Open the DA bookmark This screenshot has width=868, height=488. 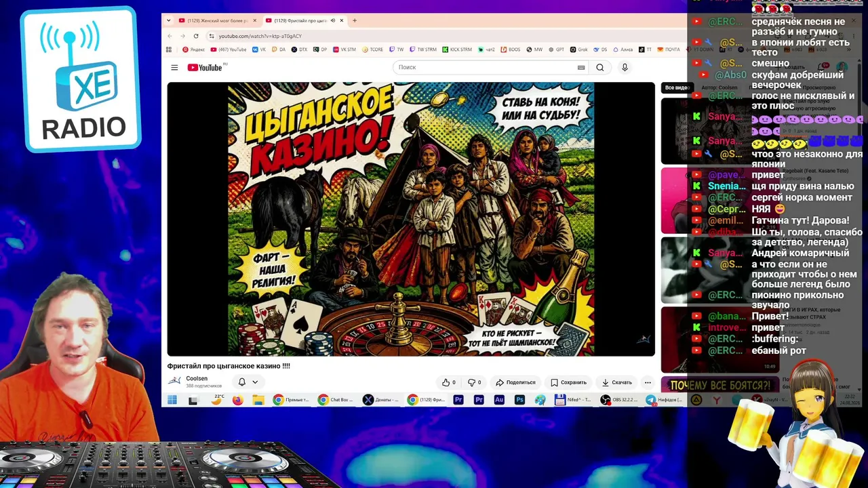click(x=279, y=49)
